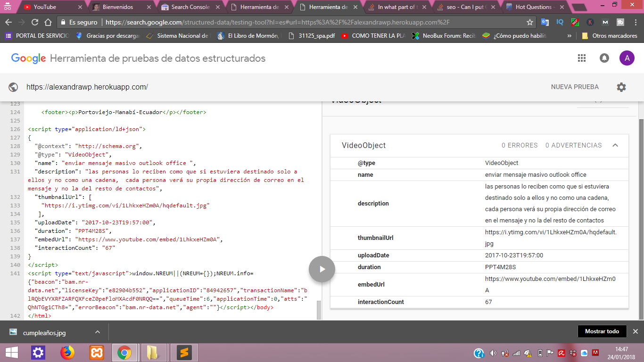This screenshot has width=644, height=362.
Task: Switch to the Search Console tab
Action: (x=190, y=7)
